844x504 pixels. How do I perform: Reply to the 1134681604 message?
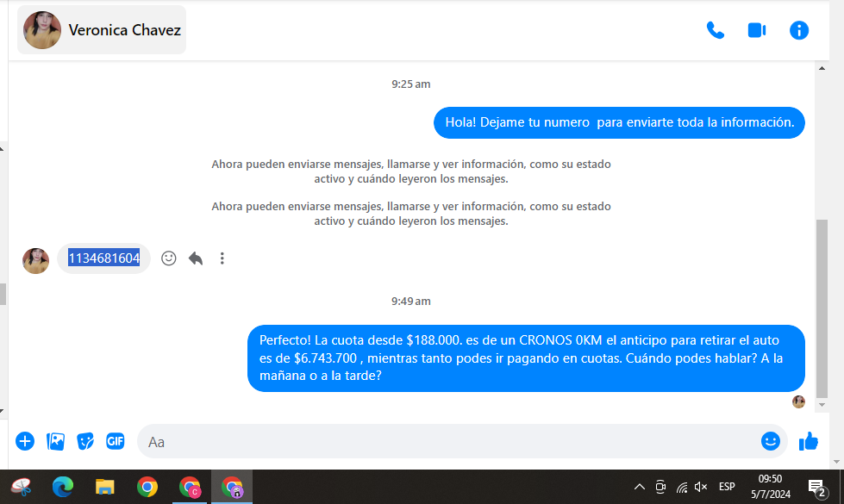[x=196, y=258]
